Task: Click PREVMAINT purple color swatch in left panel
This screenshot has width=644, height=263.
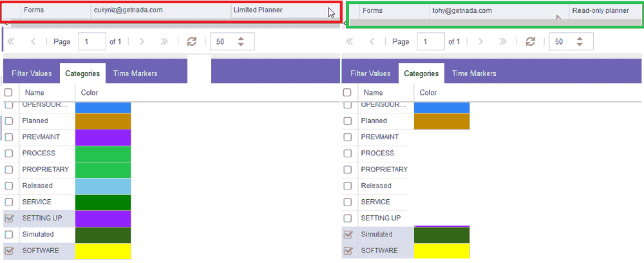Action: coord(103,137)
